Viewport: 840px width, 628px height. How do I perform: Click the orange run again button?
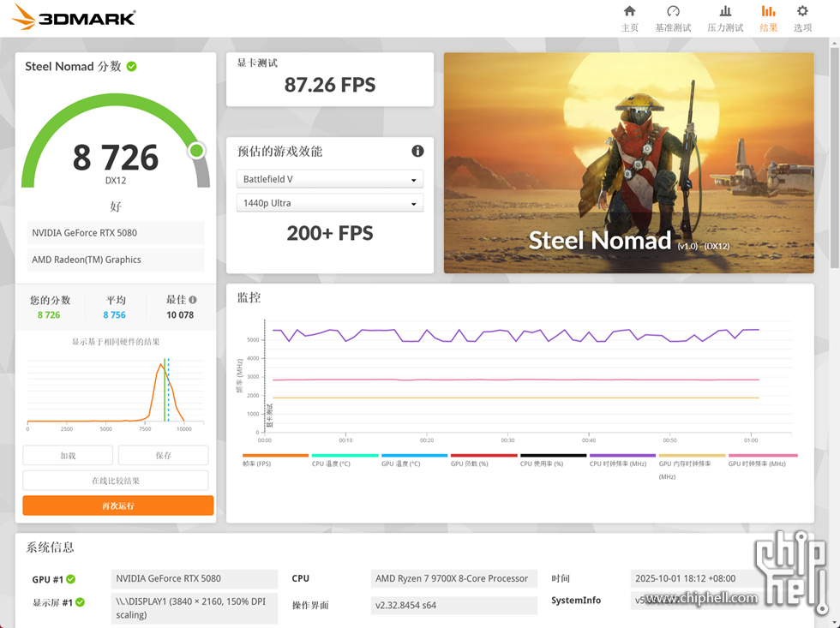(x=118, y=505)
